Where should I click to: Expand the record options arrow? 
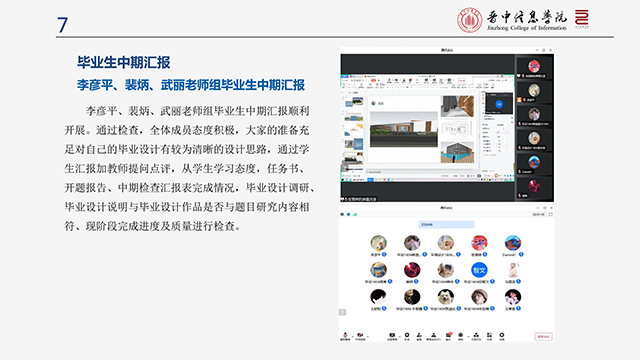tap(468, 336)
